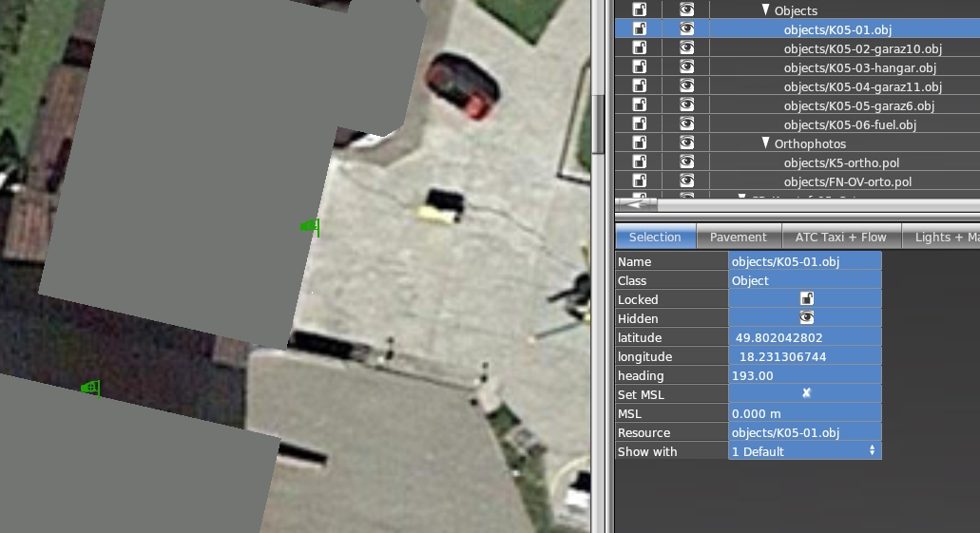Image resolution: width=980 pixels, height=533 pixels.
Task: Select the Objects group label
Action: pos(796,10)
